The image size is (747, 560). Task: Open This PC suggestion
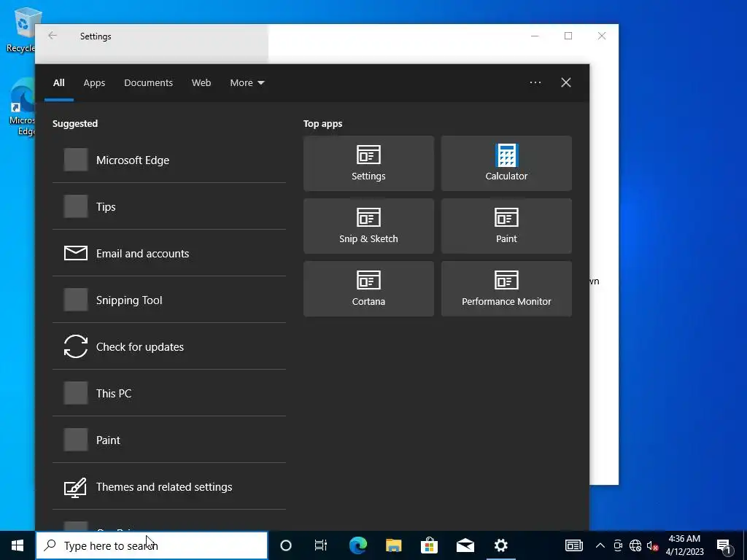coord(169,393)
